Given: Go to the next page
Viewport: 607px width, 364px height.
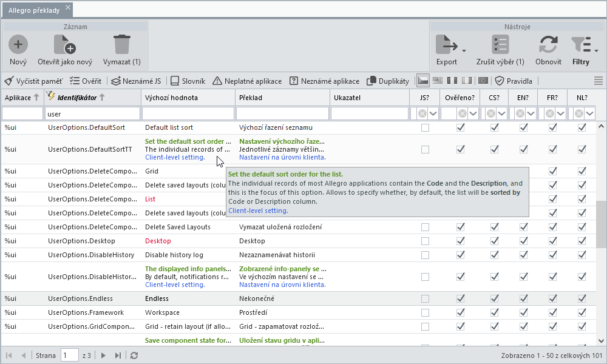Looking at the screenshot, I should click(x=103, y=356).
